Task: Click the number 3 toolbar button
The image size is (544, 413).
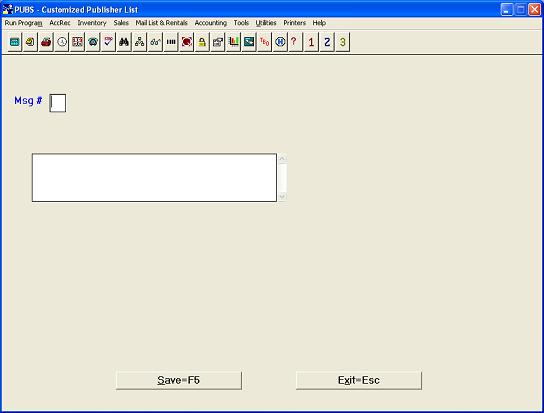Action: pos(342,42)
